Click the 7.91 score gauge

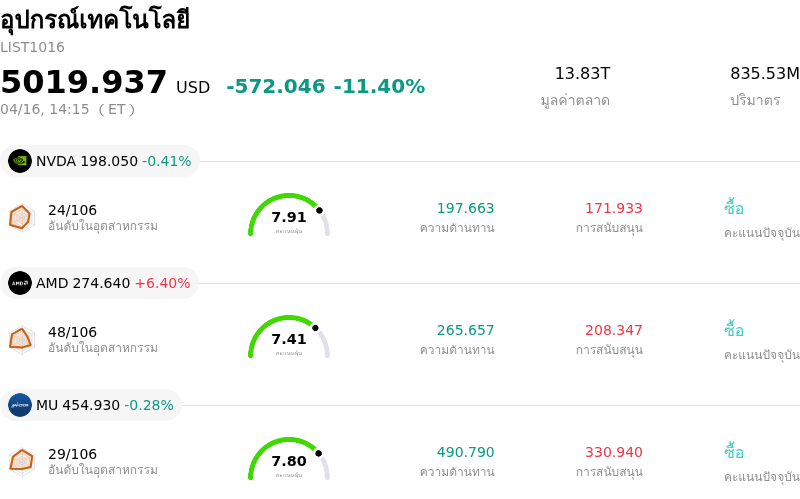click(289, 216)
